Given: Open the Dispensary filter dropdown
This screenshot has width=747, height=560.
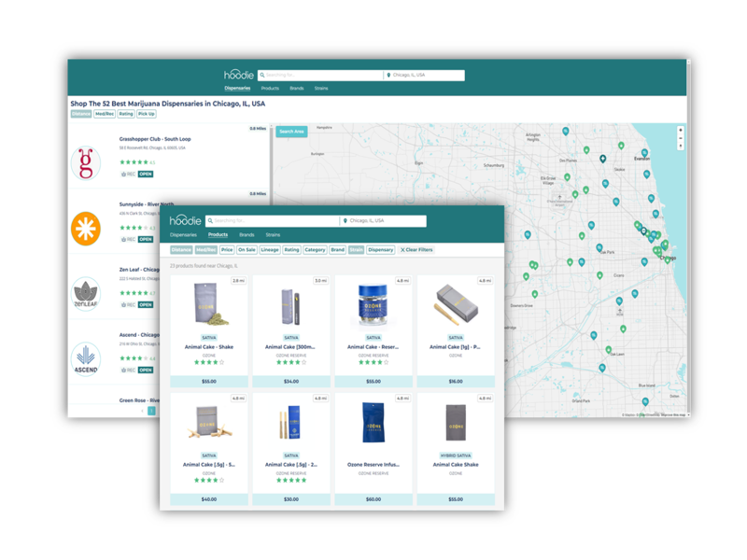Looking at the screenshot, I should point(381,249).
